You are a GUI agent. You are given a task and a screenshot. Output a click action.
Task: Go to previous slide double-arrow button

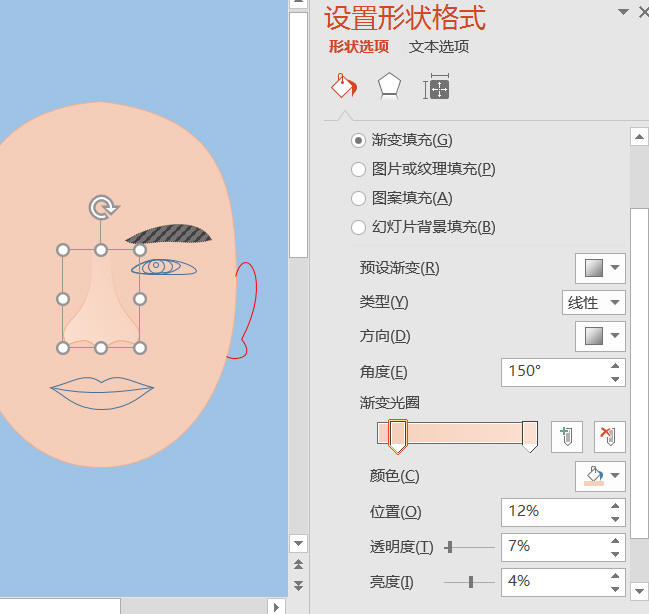pyautogui.click(x=298, y=564)
